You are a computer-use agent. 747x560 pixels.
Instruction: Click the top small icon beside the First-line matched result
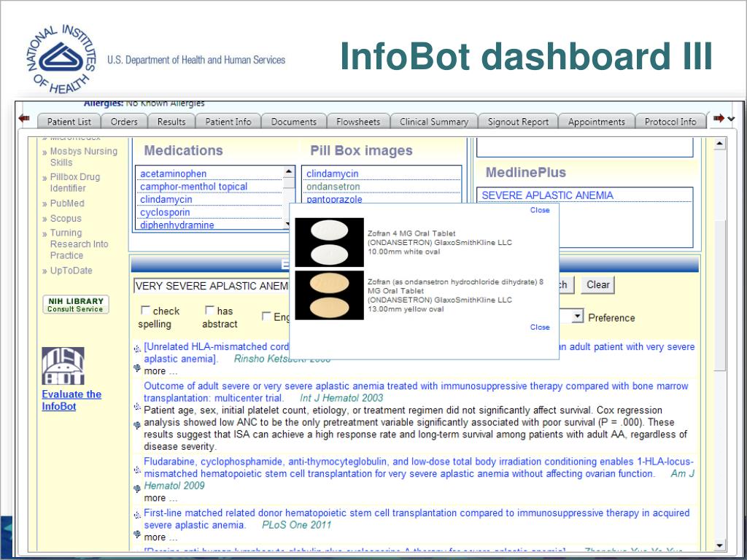pos(137,516)
